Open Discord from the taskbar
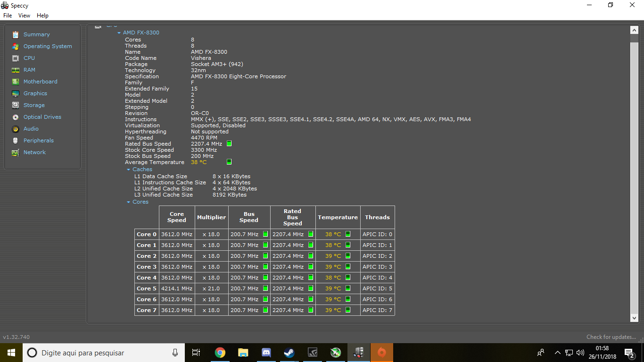 (x=266, y=353)
